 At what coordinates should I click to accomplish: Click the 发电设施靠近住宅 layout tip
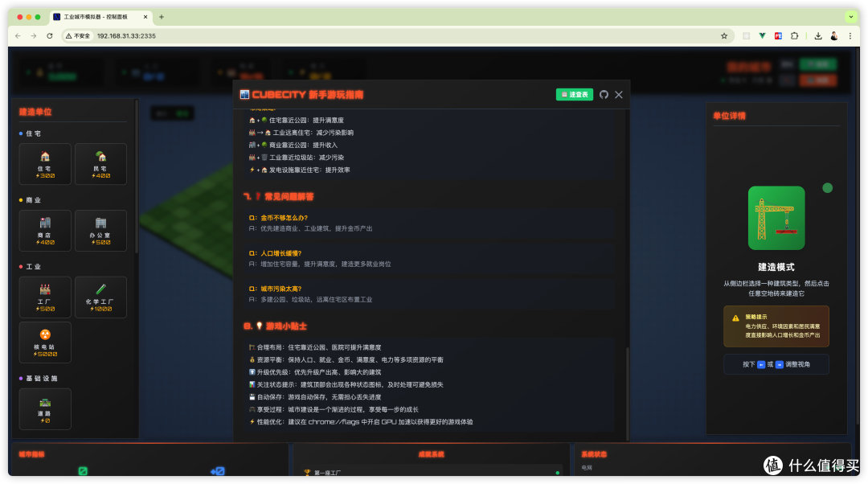coord(300,170)
